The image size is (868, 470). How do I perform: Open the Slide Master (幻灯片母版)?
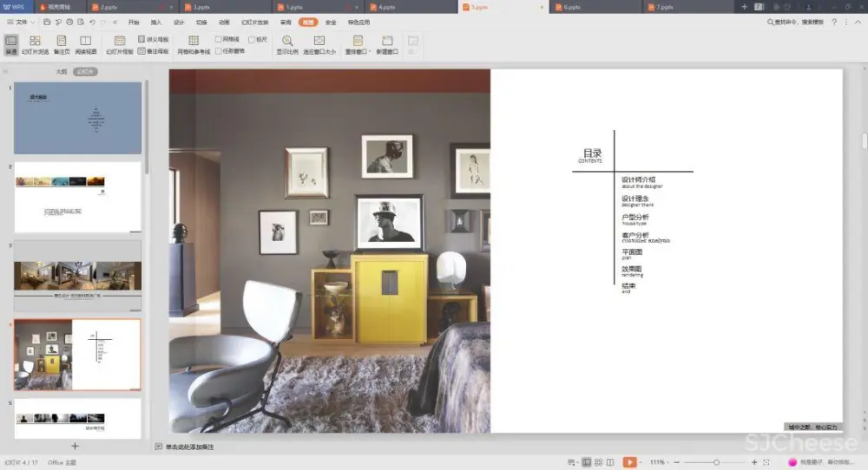coord(120,45)
